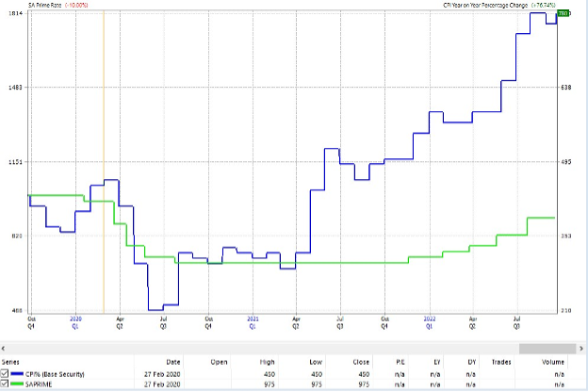This screenshot has width=588, height=392.
Task: Click the 2021 Q1 label on time axis
Action: [x=253, y=323]
